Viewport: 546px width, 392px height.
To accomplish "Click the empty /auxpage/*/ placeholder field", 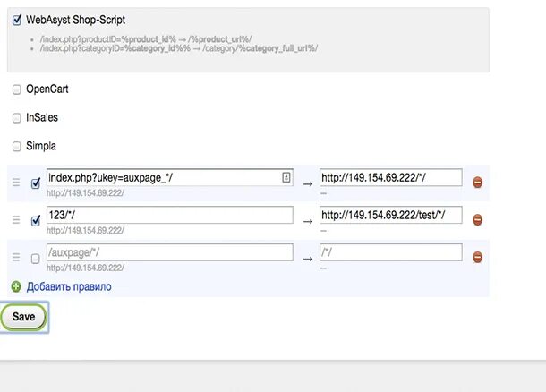I will point(169,252).
